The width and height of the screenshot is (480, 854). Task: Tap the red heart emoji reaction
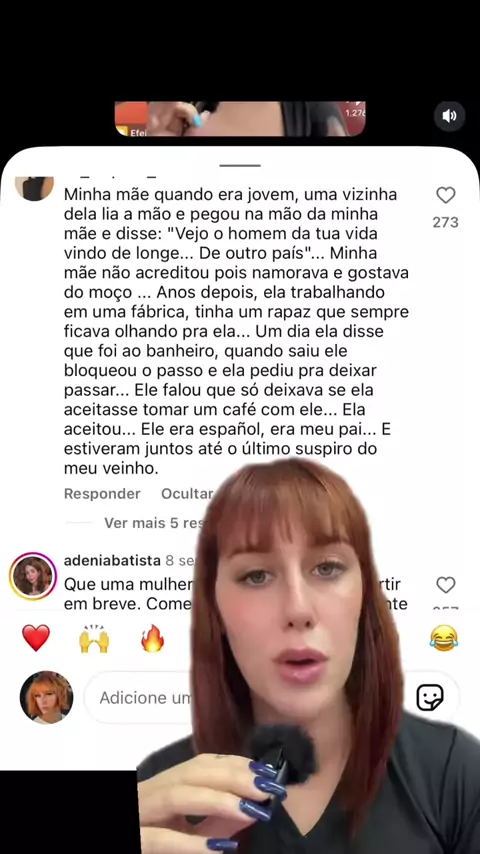click(36, 638)
